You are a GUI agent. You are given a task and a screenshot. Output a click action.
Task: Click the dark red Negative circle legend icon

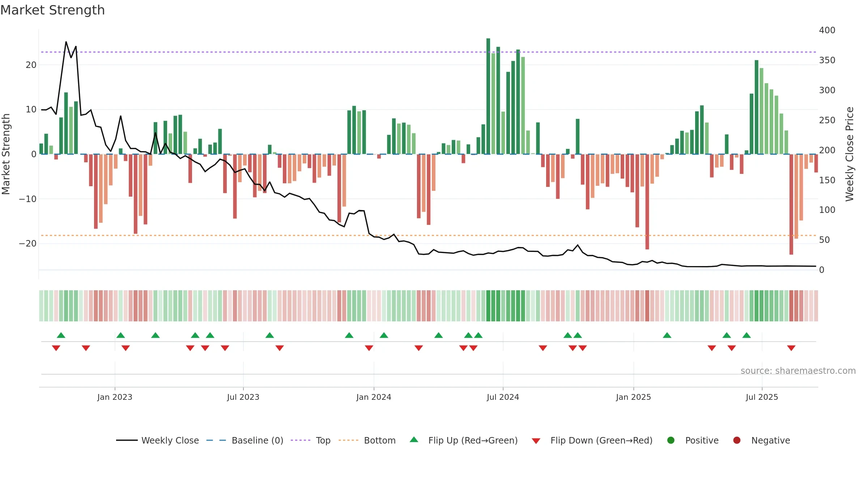(737, 440)
